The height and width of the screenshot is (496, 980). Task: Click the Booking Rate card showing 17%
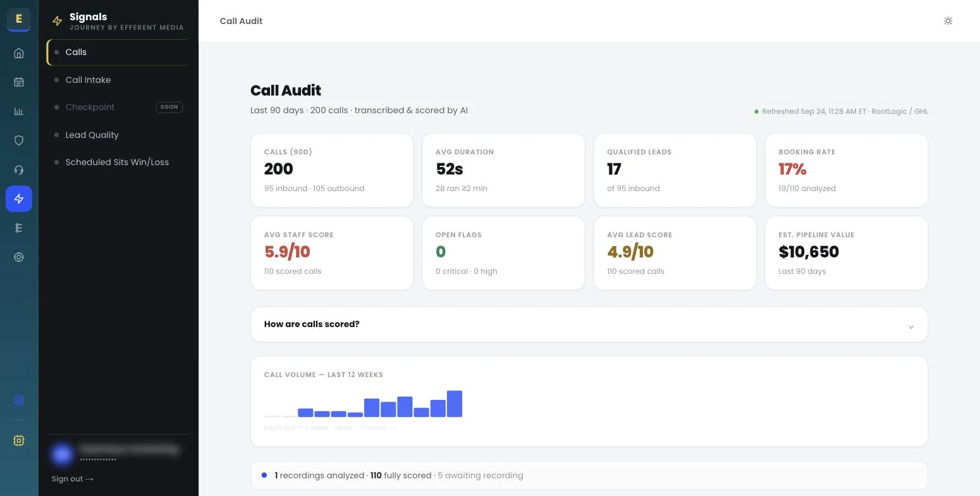click(x=847, y=170)
